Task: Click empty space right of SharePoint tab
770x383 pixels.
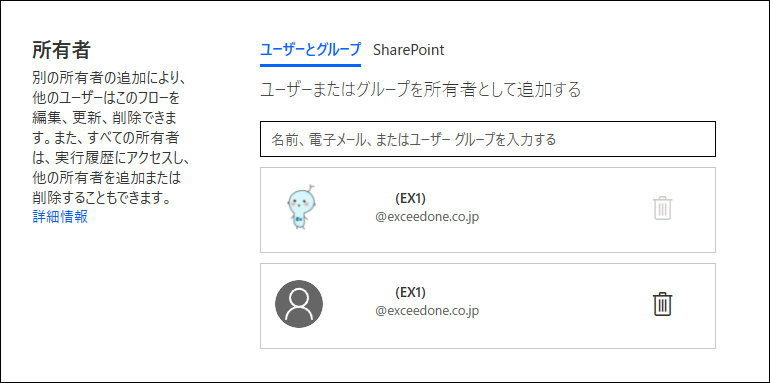Action: [x=579, y=50]
